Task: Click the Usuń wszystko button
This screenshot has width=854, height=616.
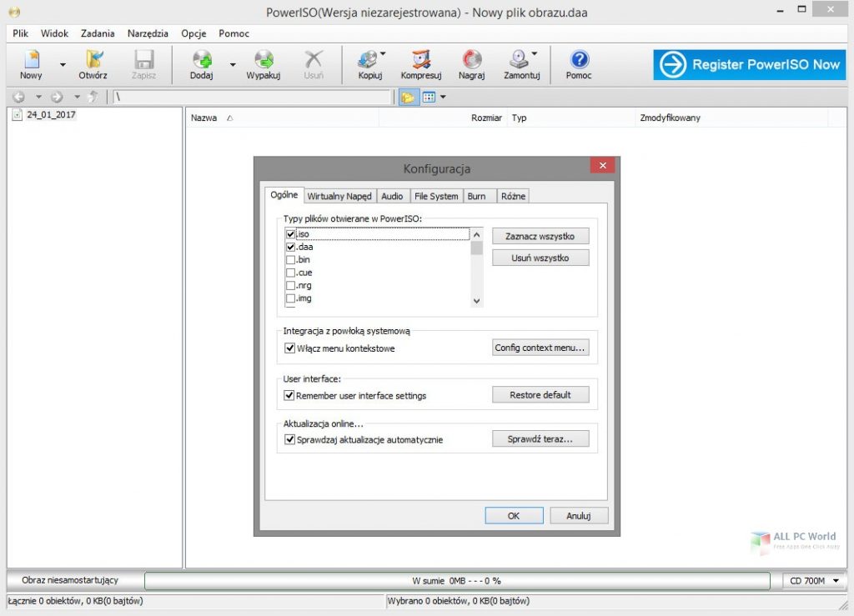Action: 540,258
